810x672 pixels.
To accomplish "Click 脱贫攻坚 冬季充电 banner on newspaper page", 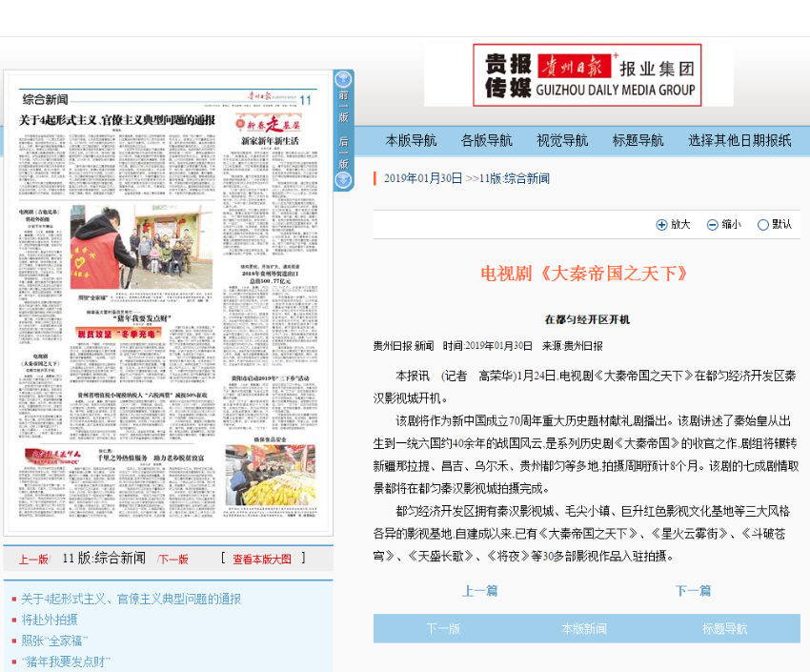I will point(119,335).
